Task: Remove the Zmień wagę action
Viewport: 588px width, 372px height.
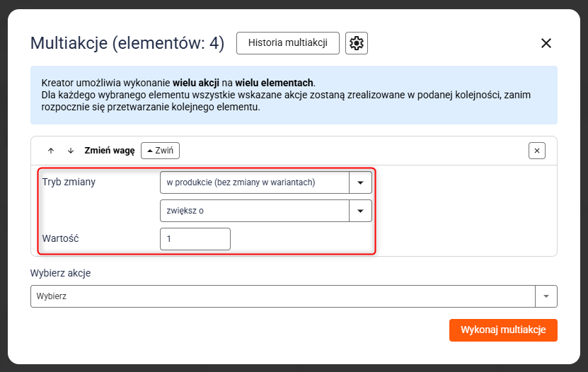Action: (x=537, y=151)
